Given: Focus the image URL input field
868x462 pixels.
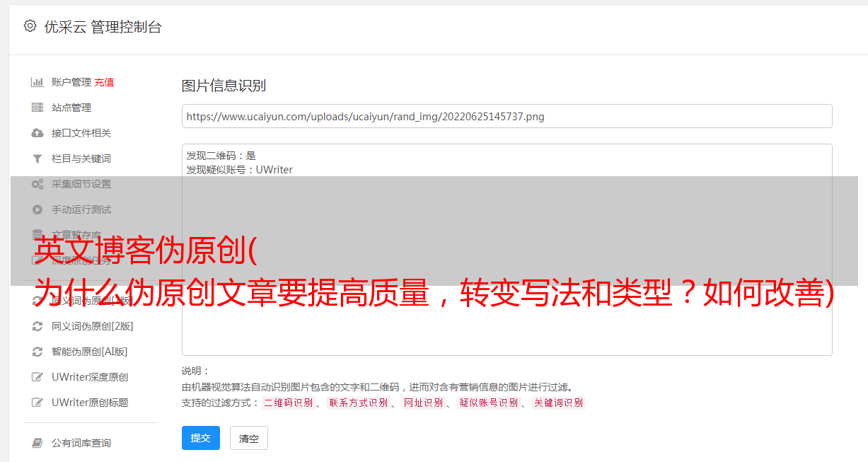Looking at the screenshot, I should [507, 116].
